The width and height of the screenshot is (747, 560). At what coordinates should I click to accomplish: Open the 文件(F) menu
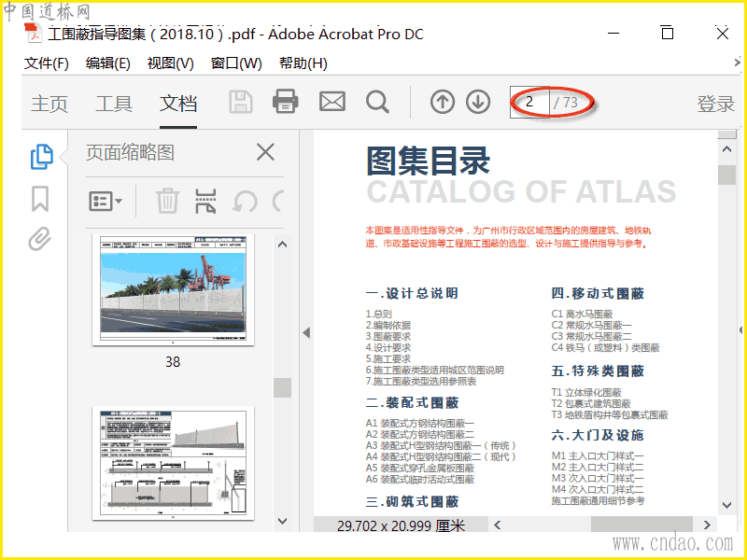[x=46, y=63]
